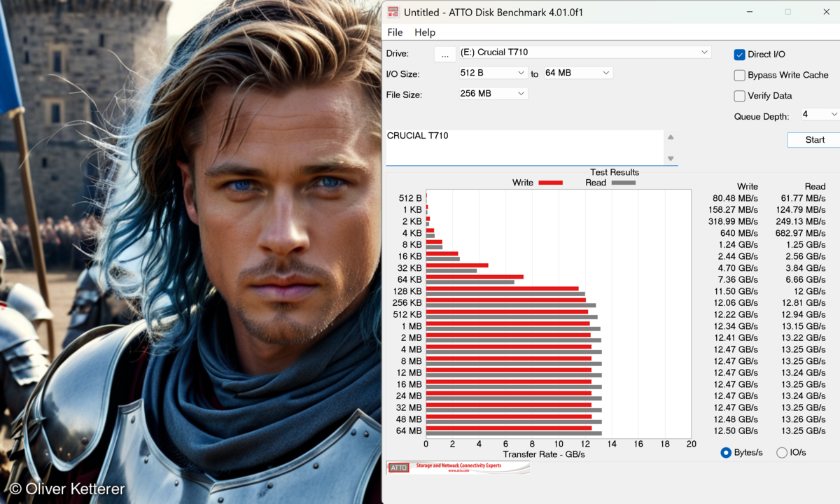The image size is (840, 504).
Task: Open the Queue Depth dropdown
Action: (820, 114)
